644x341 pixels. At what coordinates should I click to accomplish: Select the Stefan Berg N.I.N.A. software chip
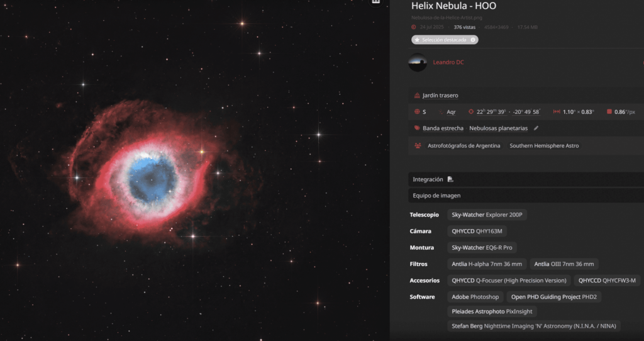533,326
